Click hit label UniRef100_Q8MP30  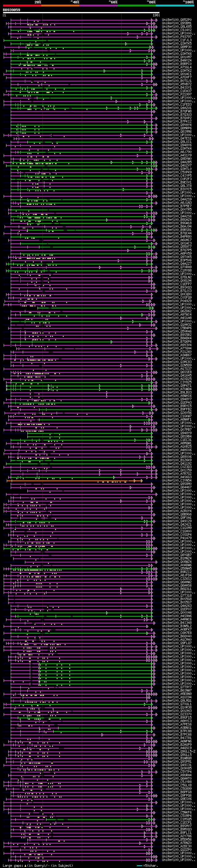pos(177,47)
